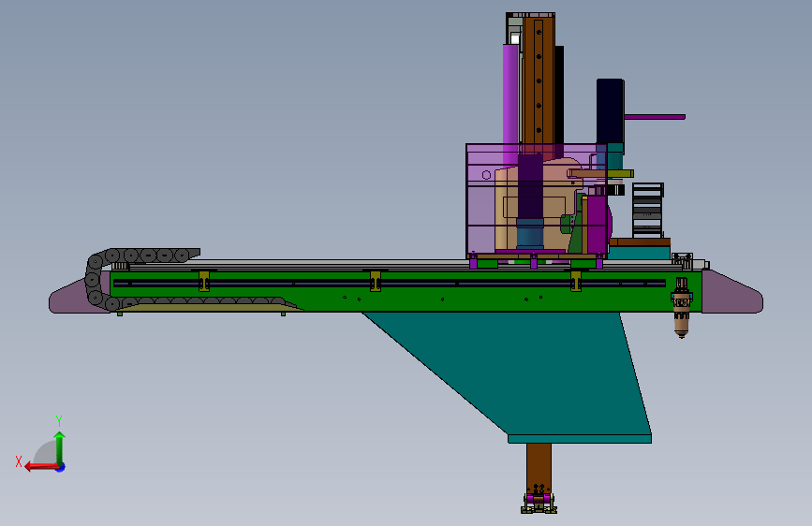Select the right purple end cap
Image resolution: width=812 pixels, height=526 pixels.
coord(731,293)
